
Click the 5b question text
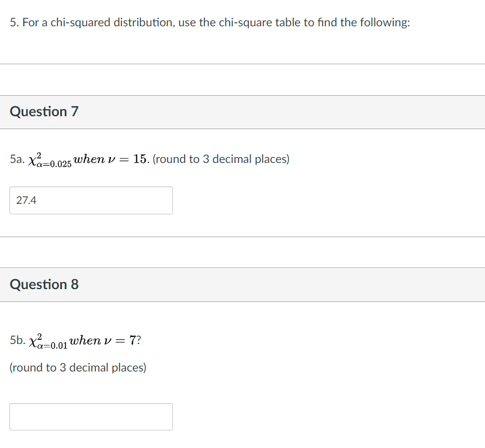[x=76, y=340]
